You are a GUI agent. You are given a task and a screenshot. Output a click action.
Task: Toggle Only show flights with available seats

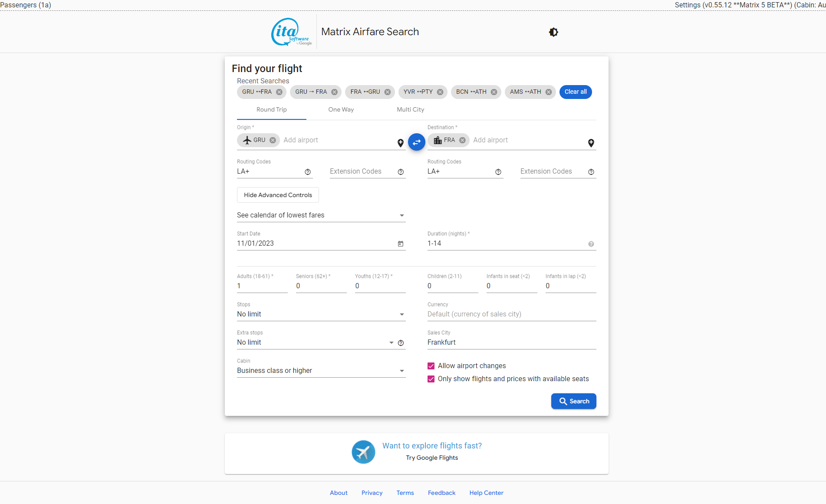431,379
